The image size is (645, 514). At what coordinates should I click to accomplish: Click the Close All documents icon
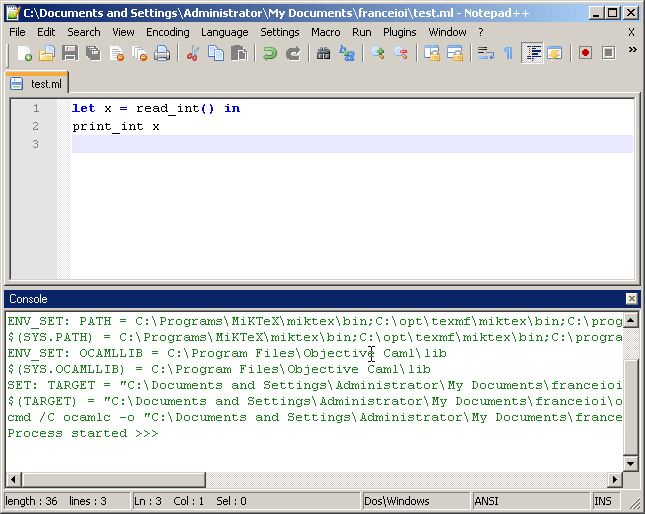139,53
